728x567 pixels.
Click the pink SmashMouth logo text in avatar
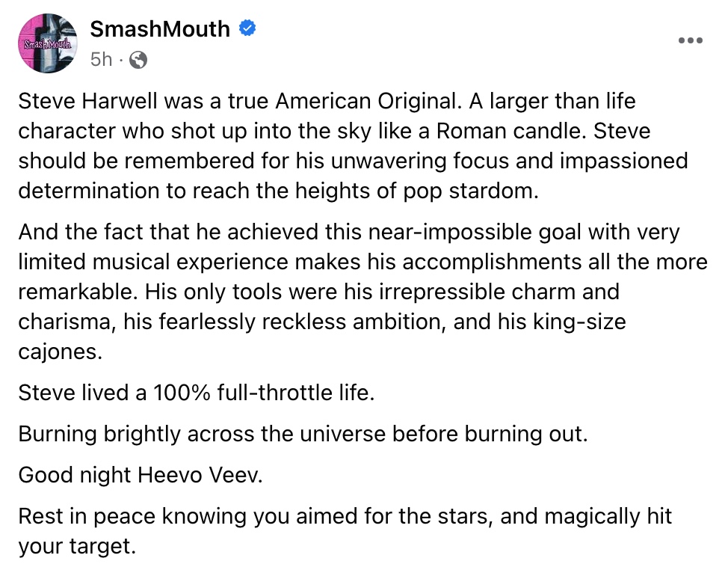[47, 44]
